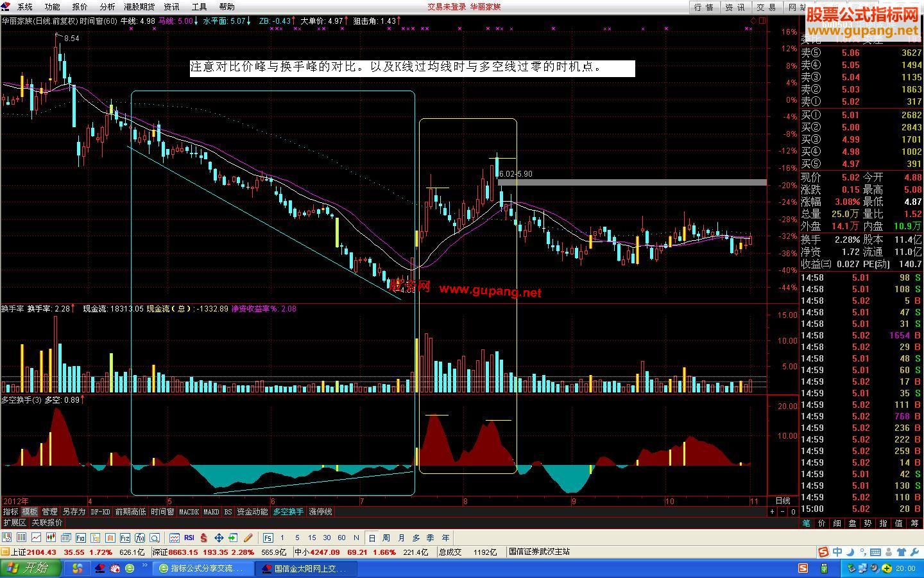
Task: Click the chart zoom-out minus button
Action: tap(783, 512)
